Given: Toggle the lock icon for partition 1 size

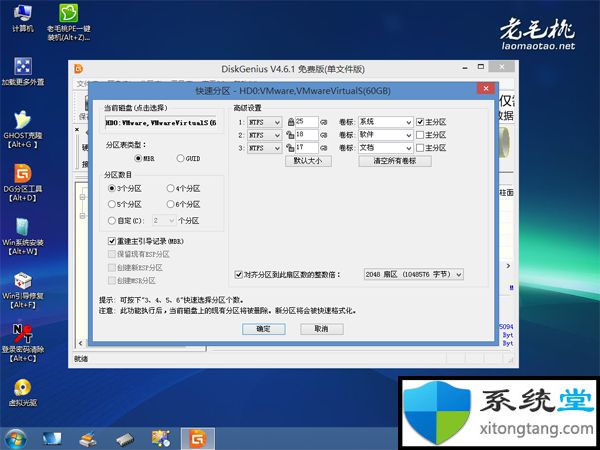Looking at the screenshot, I should pyautogui.click(x=290, y=122).
